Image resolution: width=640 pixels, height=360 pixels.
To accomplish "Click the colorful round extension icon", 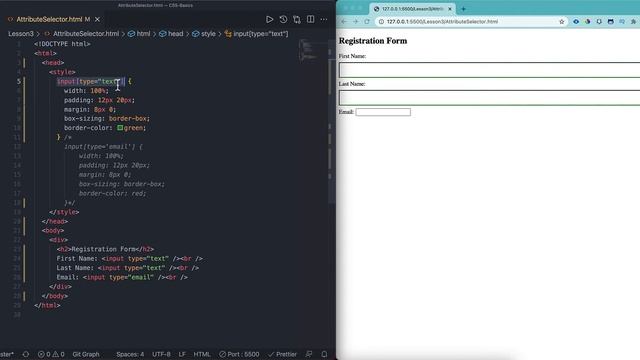I will coord(587,22).
